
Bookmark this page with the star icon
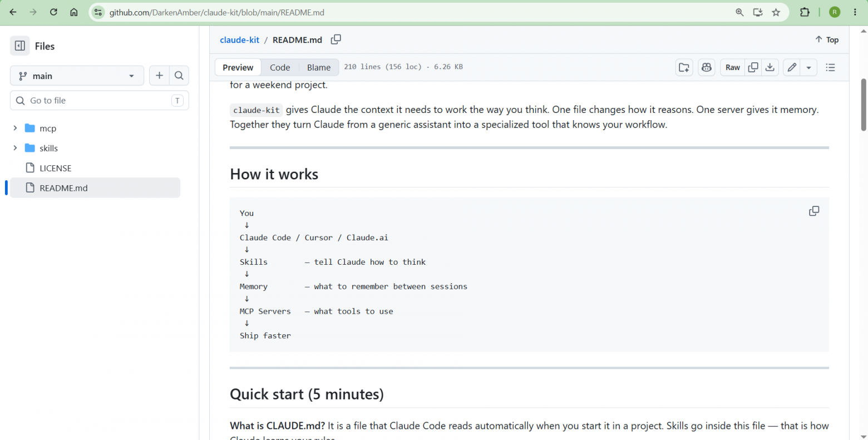[776, 12]
